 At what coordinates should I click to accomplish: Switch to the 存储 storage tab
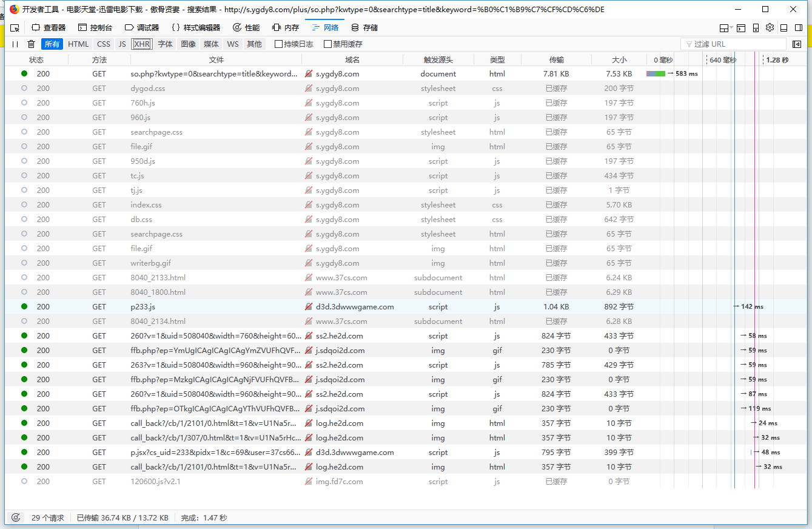(365, 28)
